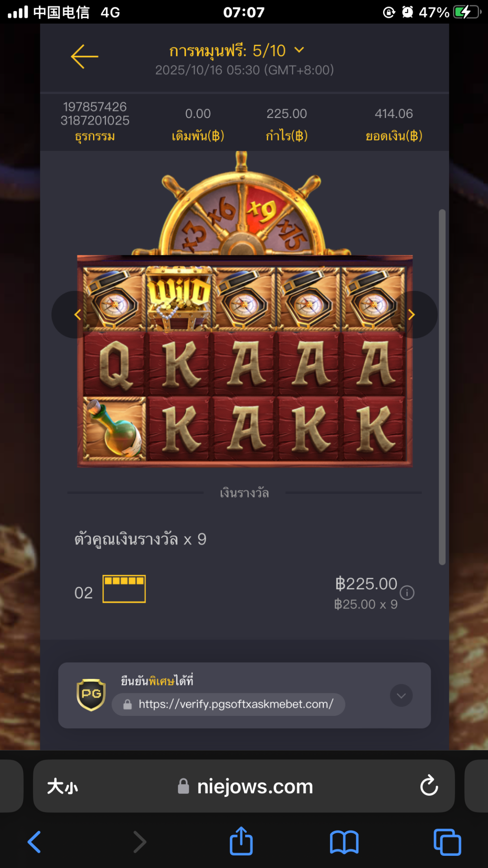The width and height of the screenshot is (488, 868).
Task: Show open Safari tabs
Action: [447, 842]
